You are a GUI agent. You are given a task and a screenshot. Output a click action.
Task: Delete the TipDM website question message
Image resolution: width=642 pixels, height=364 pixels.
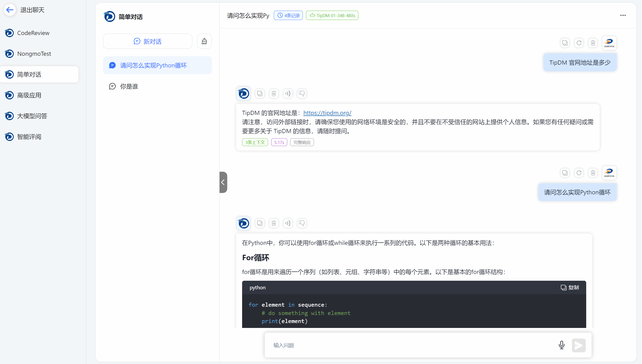click(593, 43)
